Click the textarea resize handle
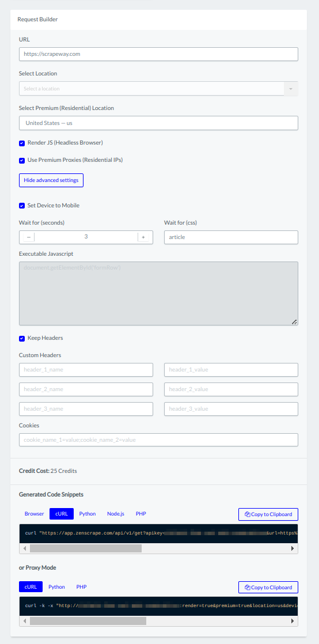Viewport: 319px width, 644px height. (x=294, y=322)
